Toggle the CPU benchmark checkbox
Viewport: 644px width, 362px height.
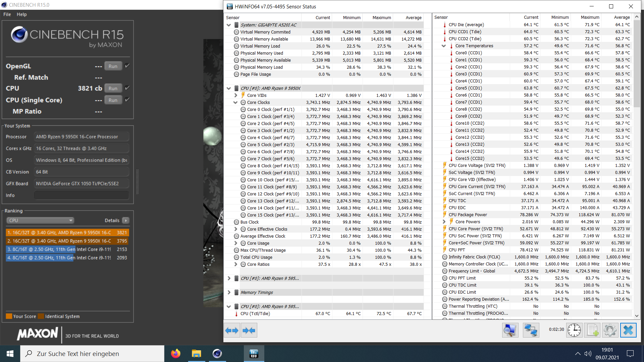click(127, 88)
